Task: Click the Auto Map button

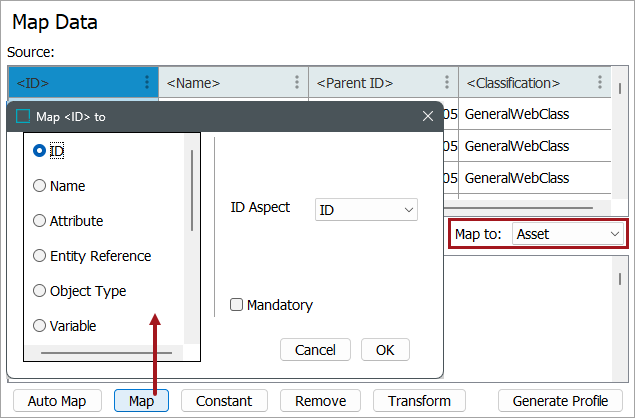Action: [57, 401]
